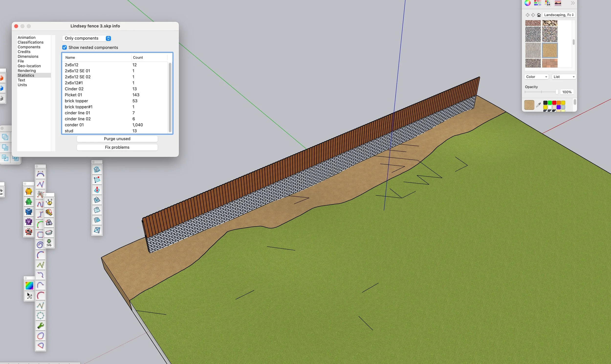Viewport: 611px width, 364px height.
Task: Open the Components section of model info
Action: pyautogui.click(x=29, y=47)
